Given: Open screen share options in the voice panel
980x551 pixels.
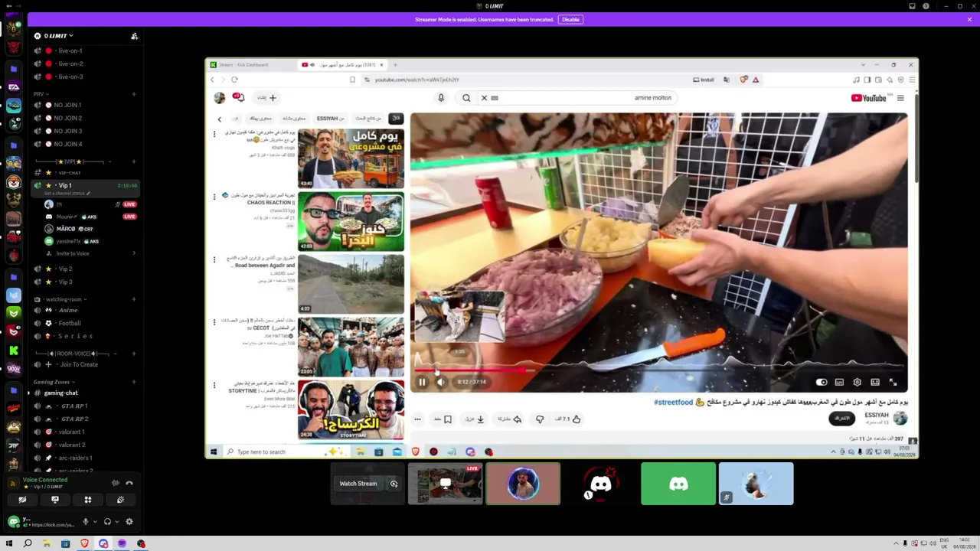Looking at the screenshot, I should click(55, 500).
